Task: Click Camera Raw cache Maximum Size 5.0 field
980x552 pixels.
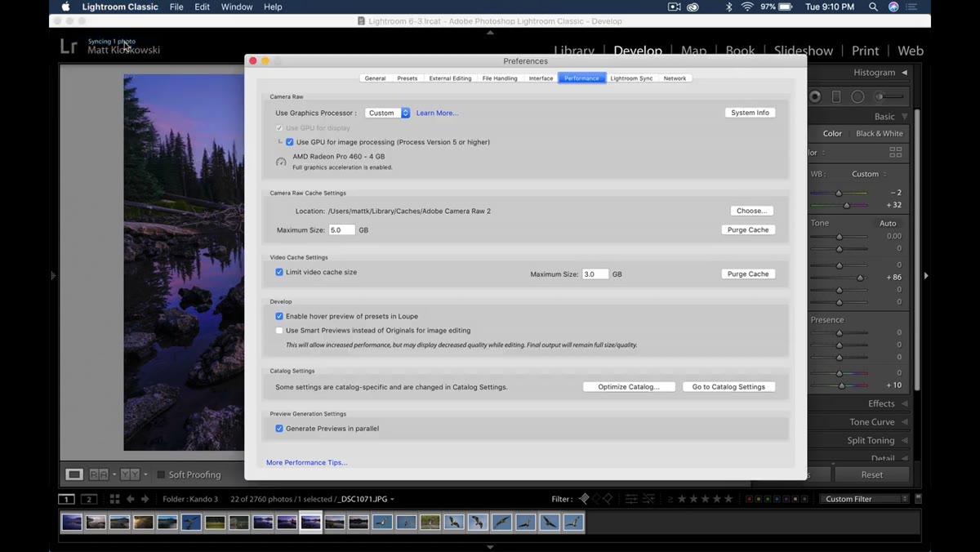Action: coord(342,230)
